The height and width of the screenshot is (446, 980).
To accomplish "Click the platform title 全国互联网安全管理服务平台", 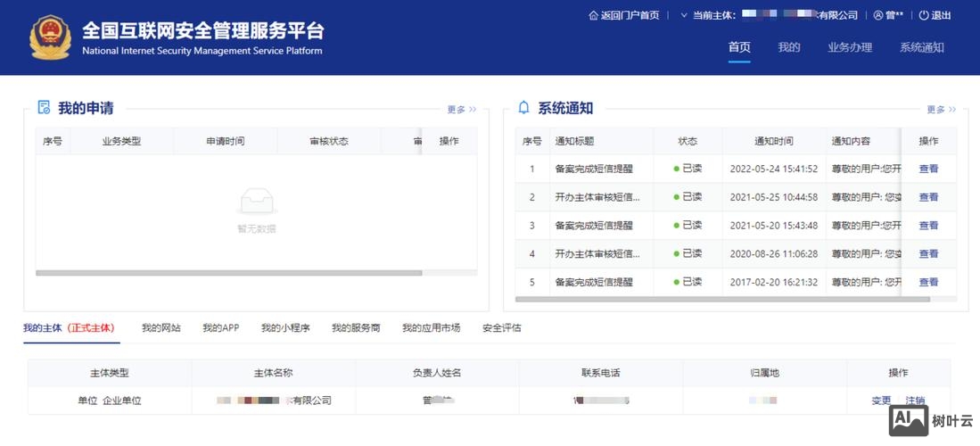I will tap(203, 30).
